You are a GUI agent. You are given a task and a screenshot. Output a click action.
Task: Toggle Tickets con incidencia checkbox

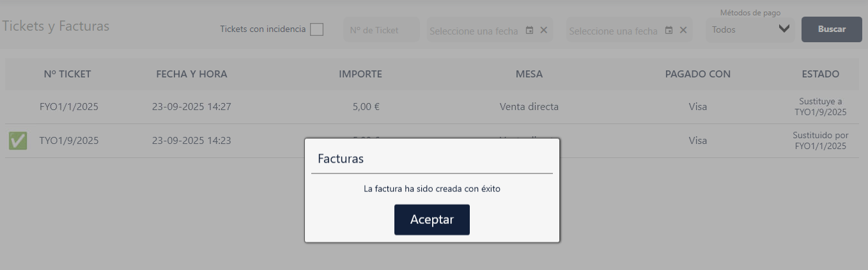click(x=316, y=29)
